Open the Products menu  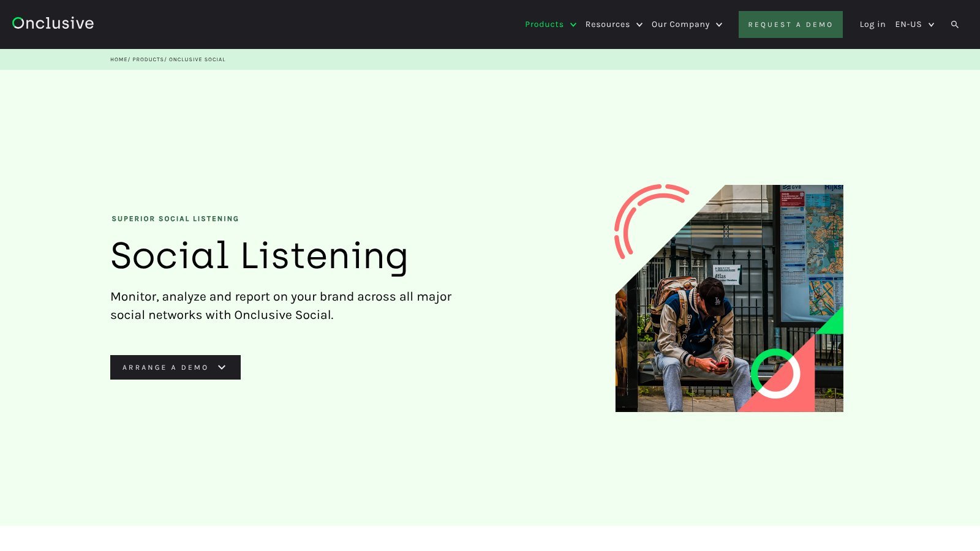[x=544, y=24]
